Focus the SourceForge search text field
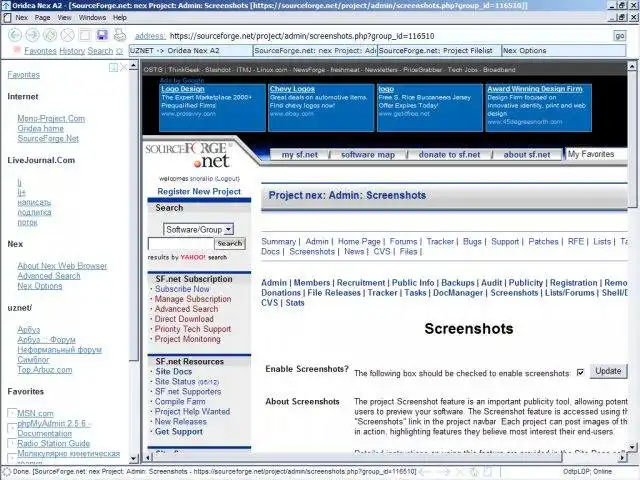 point(181,243)
